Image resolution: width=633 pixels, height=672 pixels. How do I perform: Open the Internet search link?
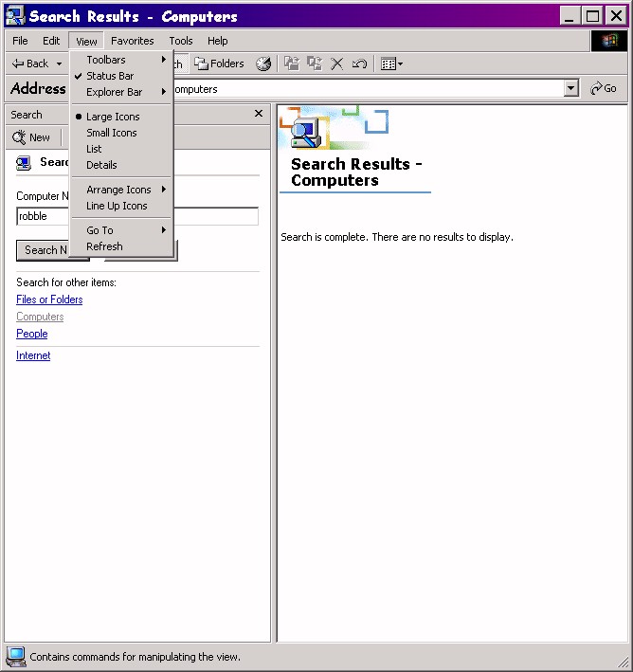click(33, 355)
